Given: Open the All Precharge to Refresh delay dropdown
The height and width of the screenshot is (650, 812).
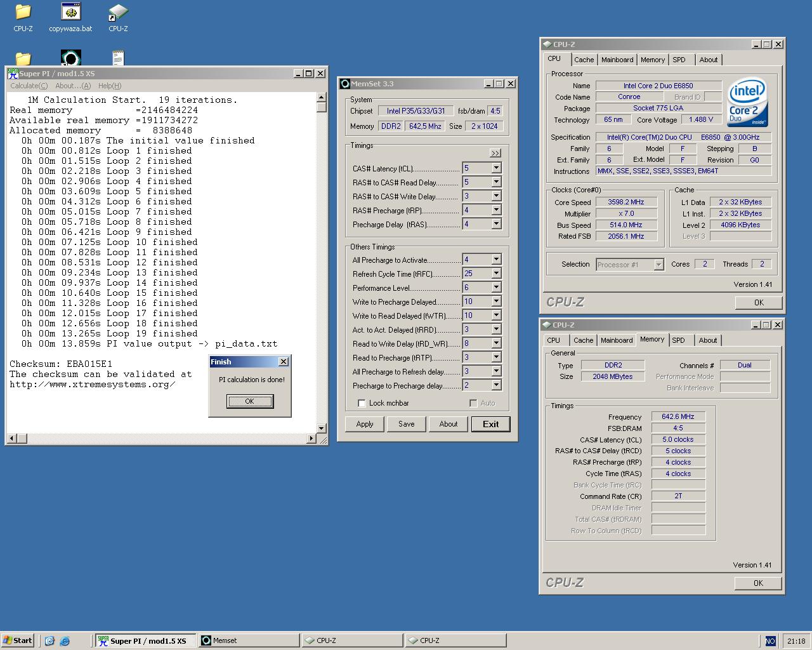Looking at the screenshot, I should point(496,371).
